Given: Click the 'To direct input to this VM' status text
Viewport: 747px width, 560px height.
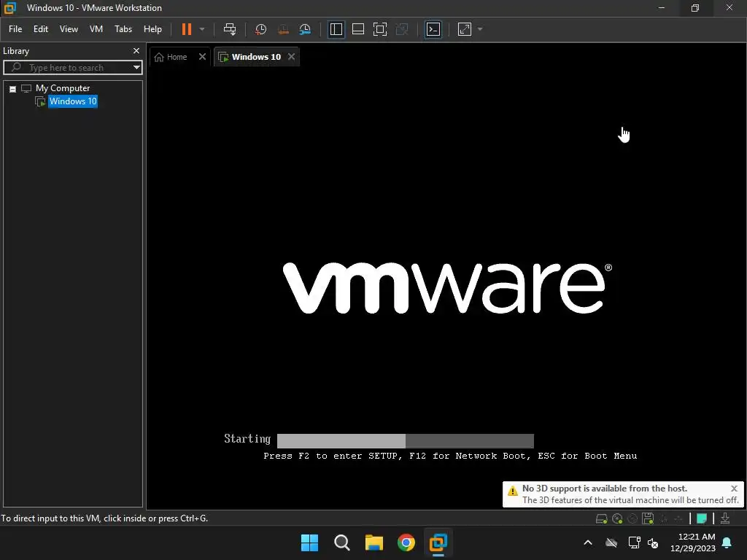Looking at the screenshot, I should click(104, 518).
